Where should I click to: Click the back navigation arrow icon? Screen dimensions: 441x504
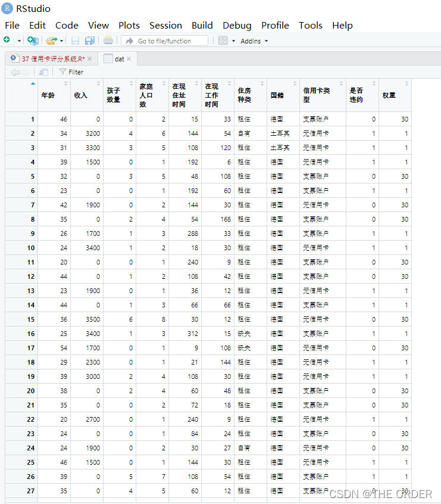(x=15, y=72)
